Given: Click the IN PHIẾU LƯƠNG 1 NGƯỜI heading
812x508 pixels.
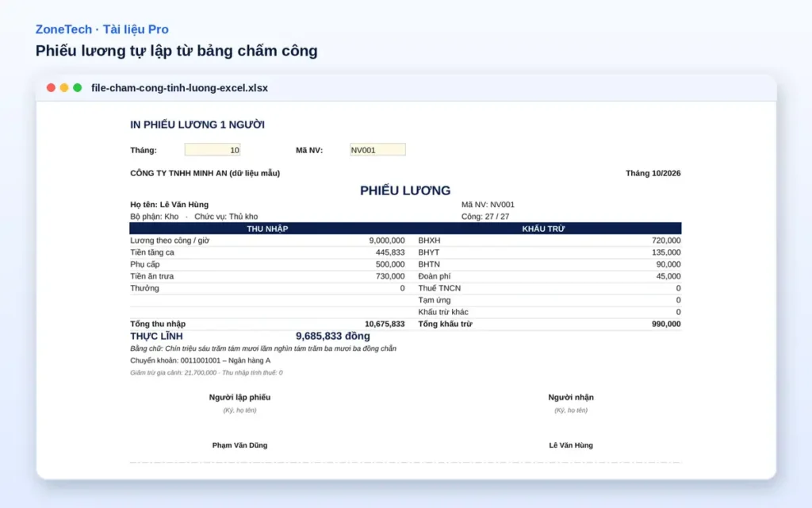Looking at the screenshot, I should coord(197,125).
